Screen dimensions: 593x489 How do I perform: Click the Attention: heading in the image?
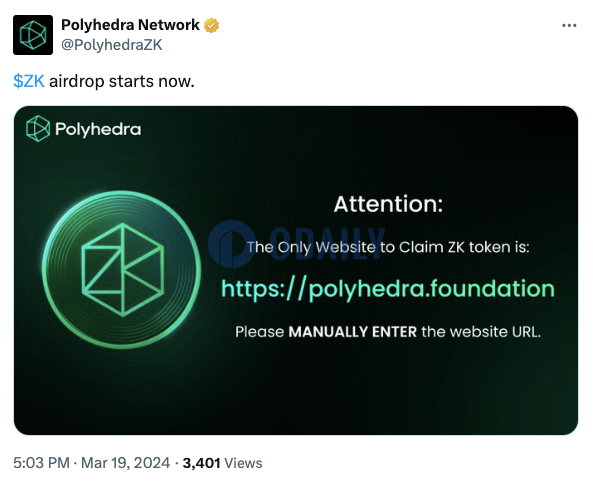tap(388, 204)
